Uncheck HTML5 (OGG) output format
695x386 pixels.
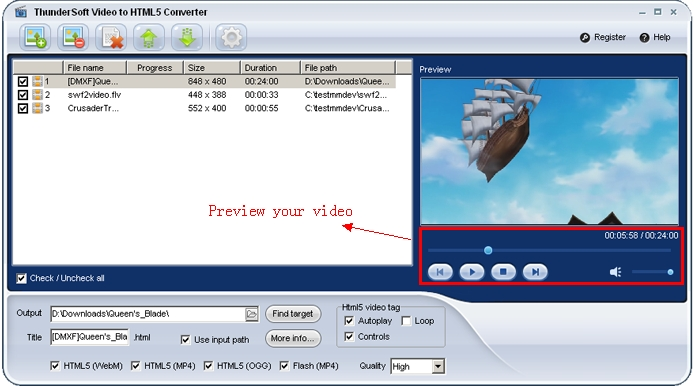click(x=208, y=366)
